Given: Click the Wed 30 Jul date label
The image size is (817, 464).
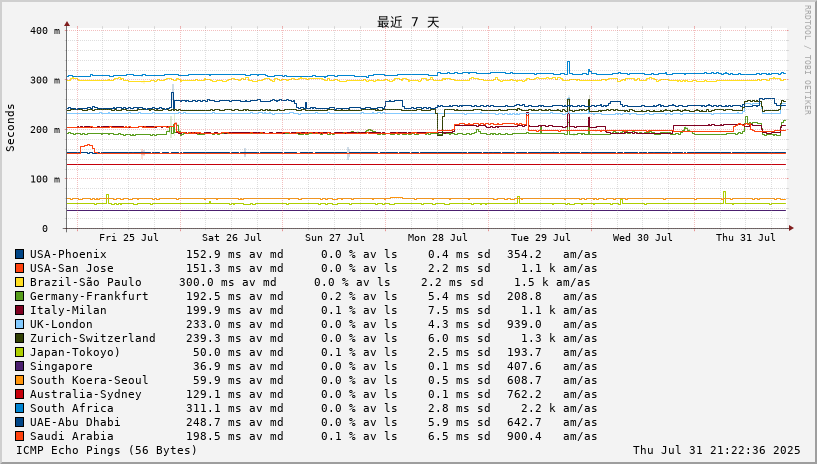Looking at the screenshot, I should tap(642, 238).
